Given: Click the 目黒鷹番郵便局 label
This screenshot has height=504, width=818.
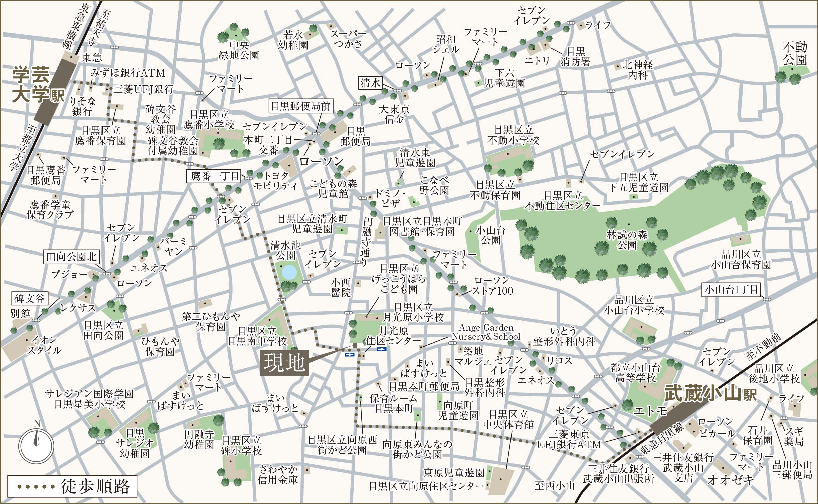Looking at the screenshot, I should 46,175.
